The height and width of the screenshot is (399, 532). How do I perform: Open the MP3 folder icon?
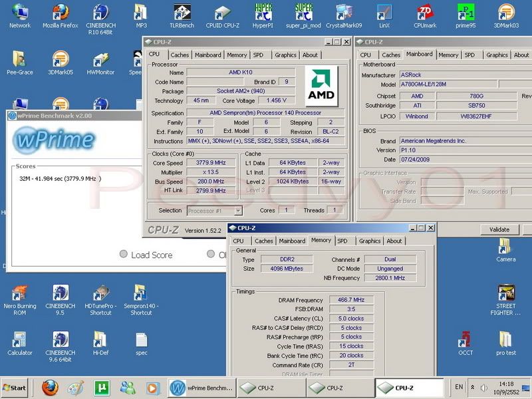(x=141, y=15)
